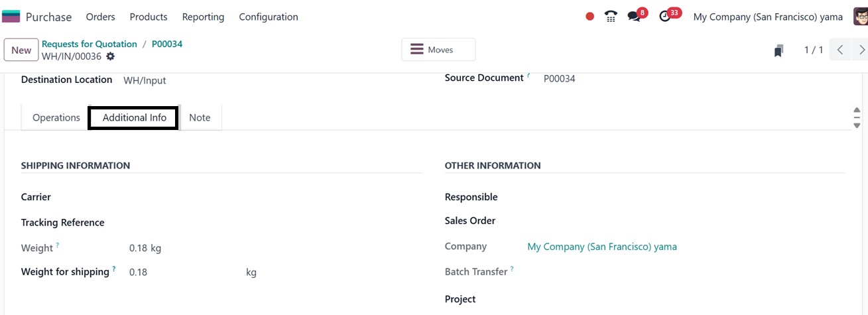Open the Purchase app home icon
The height and width of the screenshot is (315, 868).
(11, 17)
